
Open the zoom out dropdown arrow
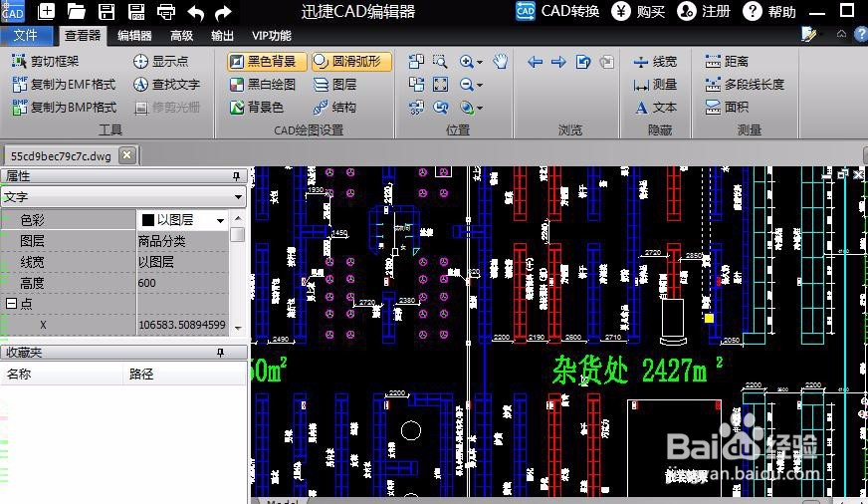point(480,85)
